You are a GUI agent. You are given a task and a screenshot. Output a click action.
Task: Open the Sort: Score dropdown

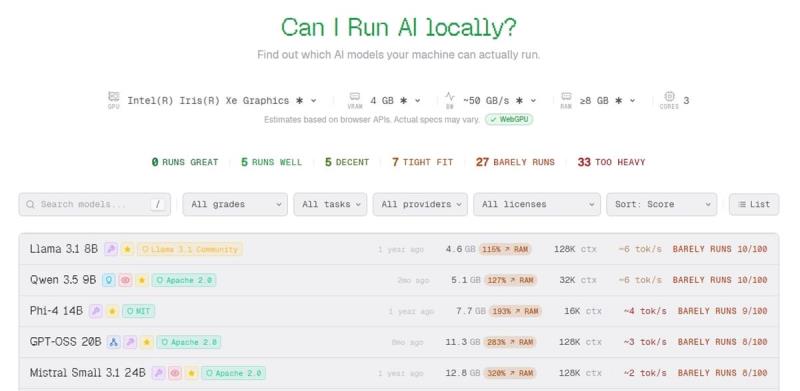tap(662, 204)
